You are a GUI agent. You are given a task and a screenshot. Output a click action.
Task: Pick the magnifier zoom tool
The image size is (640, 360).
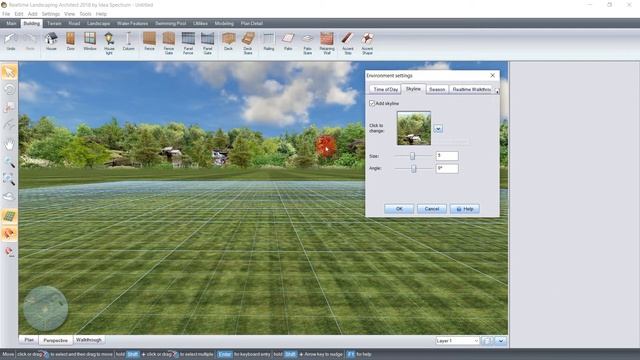coord(9,162)
